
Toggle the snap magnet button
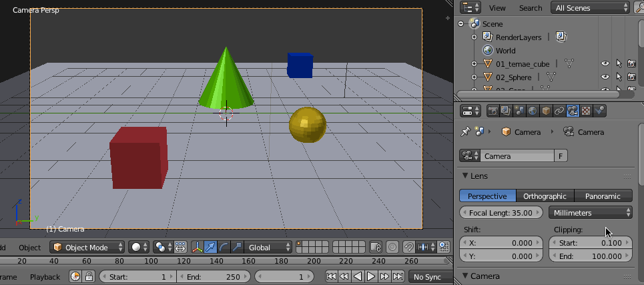408,247
